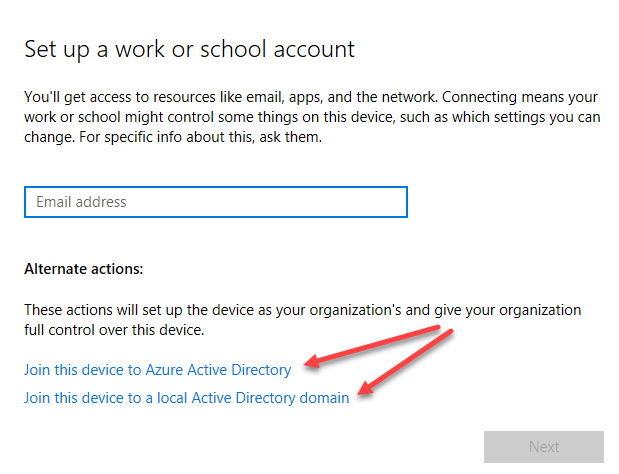Click the paragraph starting "These actions will set up"

point(300,311)
